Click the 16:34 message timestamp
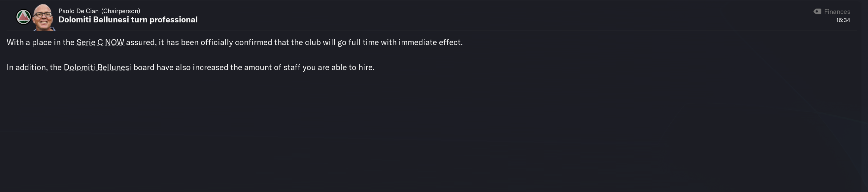This screenshot has height=192, width=868. (843, 20)
